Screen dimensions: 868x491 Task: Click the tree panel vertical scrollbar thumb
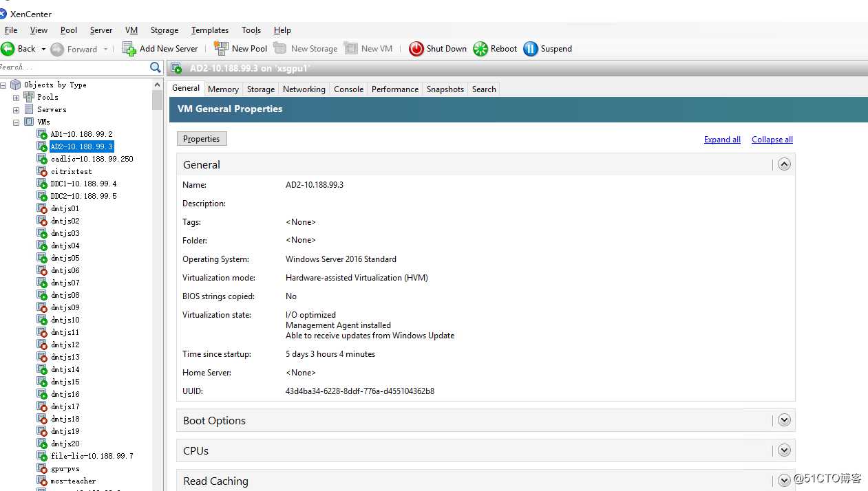[158, 100]
